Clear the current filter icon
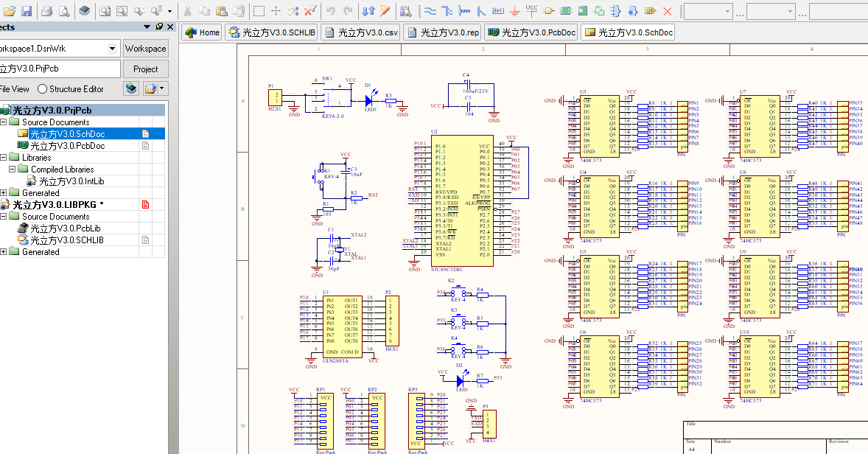The width and height of the screenshot is (868, 454). click(x=310, y=10)
